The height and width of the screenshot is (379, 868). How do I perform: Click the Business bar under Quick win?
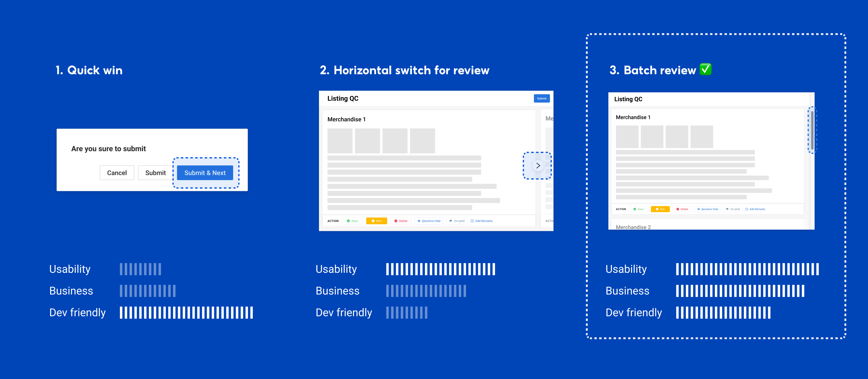(x=148, y=291)
